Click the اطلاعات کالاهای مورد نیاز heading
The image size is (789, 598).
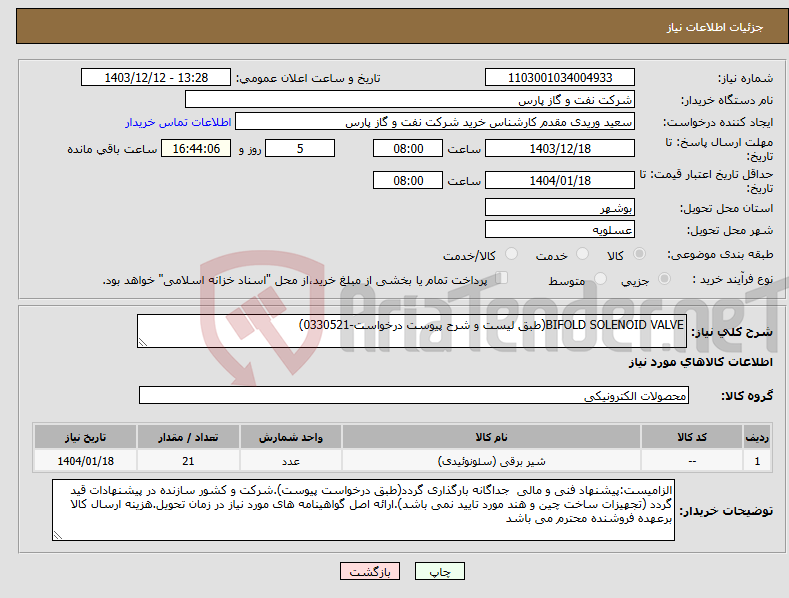tap(700, 362)
